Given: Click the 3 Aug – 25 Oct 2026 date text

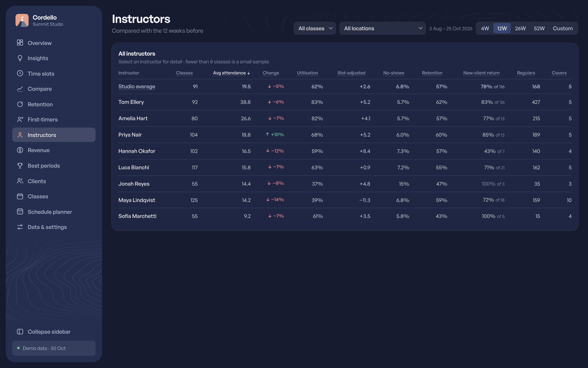Looking at the screenshot, I should coord(451,28).
